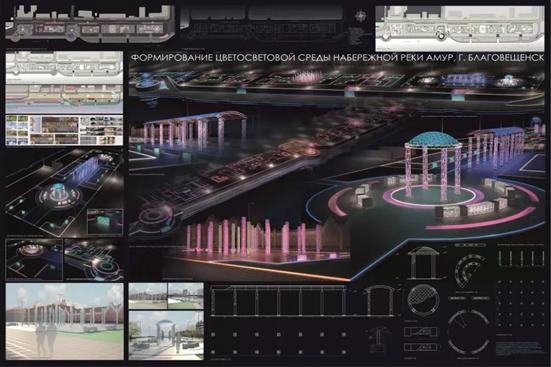
Task: Select the Russian title heading text
Action: [x=337, y=58]
